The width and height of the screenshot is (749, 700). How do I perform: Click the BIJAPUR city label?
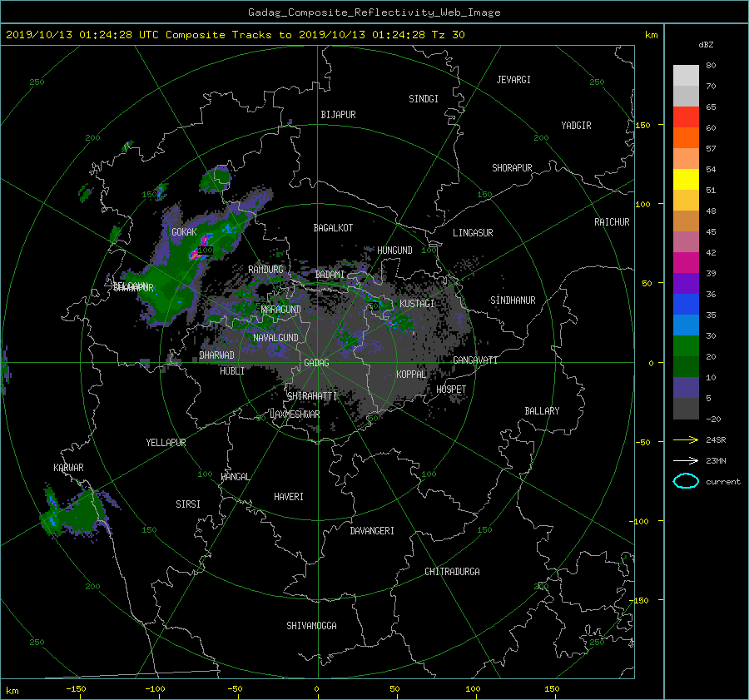338,115
